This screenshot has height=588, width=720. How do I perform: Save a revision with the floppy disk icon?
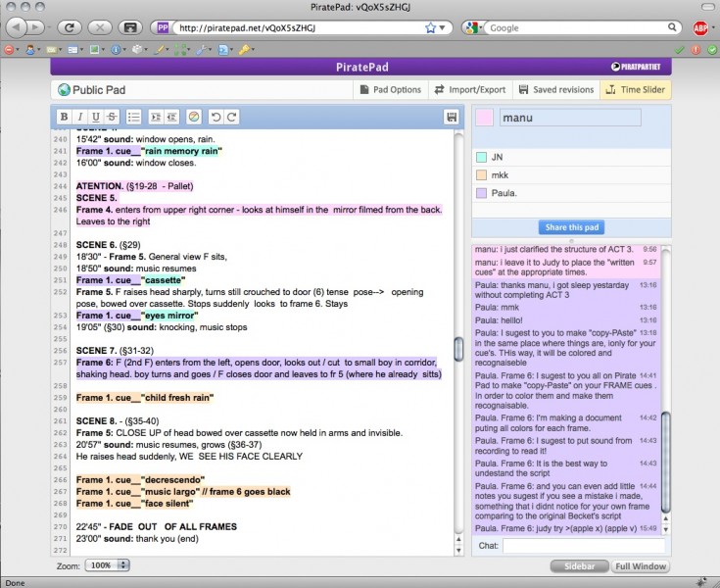[452, 117]
